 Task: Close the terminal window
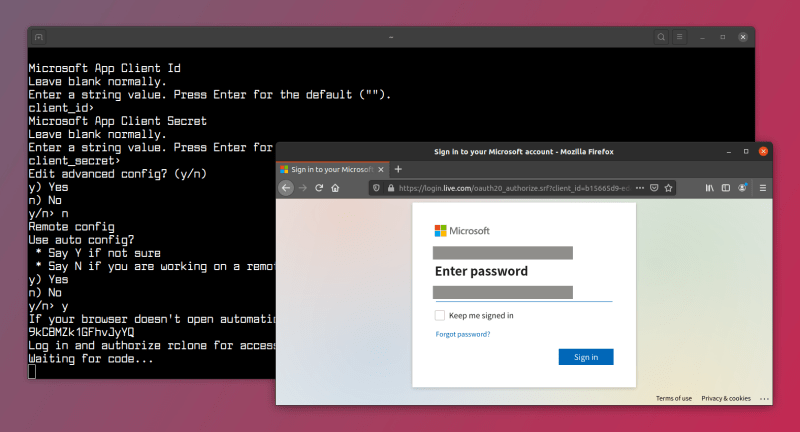(743, 37)
